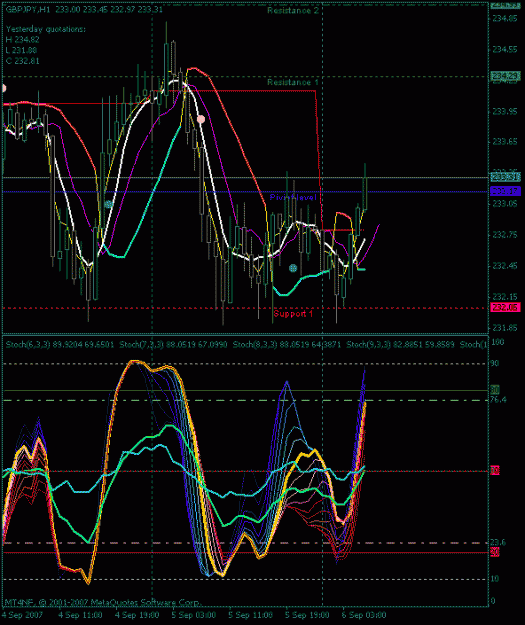Click the 100 level on stochastic scale
The width and height of the screenshot is (525, 625).
click(498, 342)
